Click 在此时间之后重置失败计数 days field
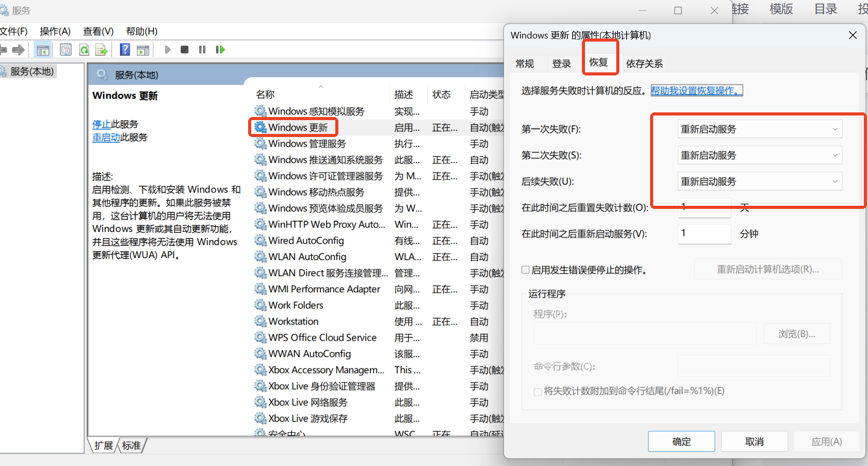 tap(704, 207)
